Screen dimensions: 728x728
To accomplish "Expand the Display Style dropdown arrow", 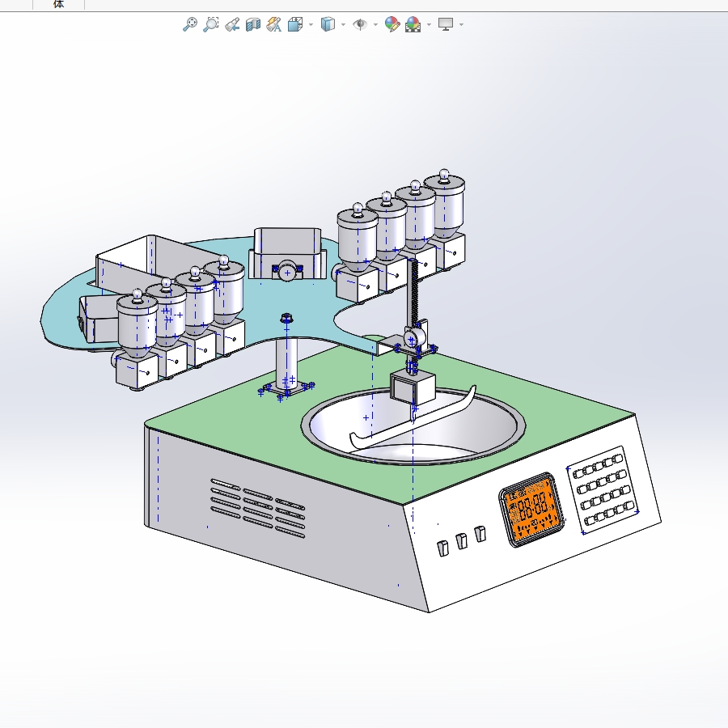I will coord(343,24).
